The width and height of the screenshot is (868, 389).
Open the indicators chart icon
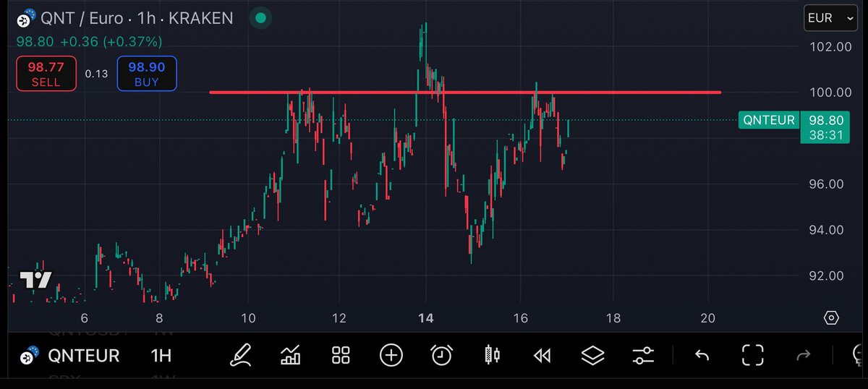[290, 355]
